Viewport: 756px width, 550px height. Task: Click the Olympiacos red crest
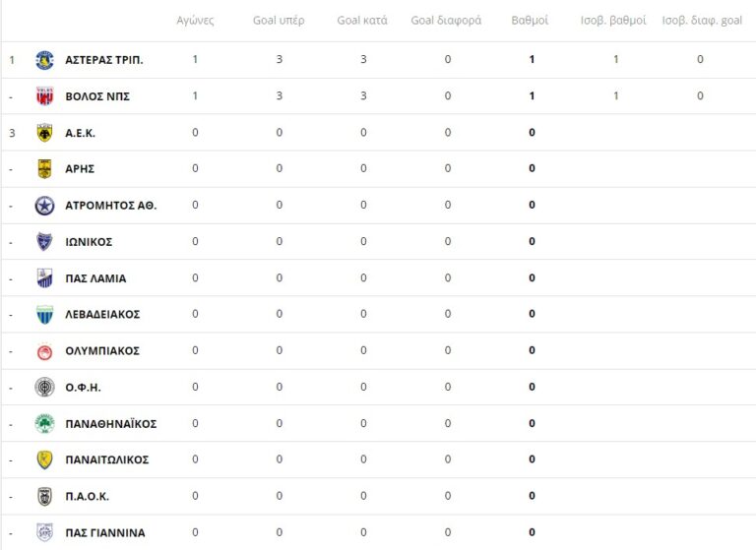(44, 351)
